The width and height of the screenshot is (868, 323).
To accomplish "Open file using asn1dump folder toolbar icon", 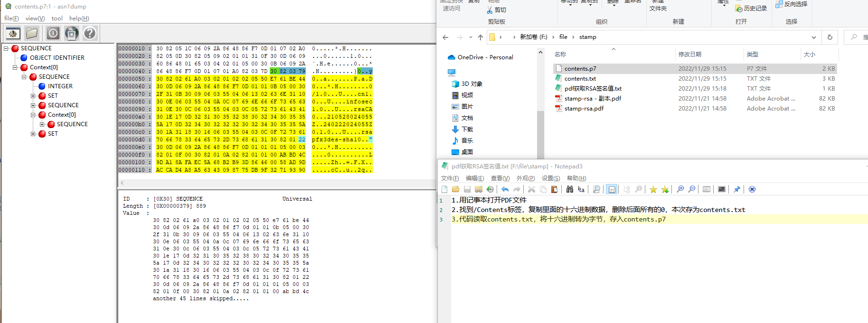I will point(32,33).
